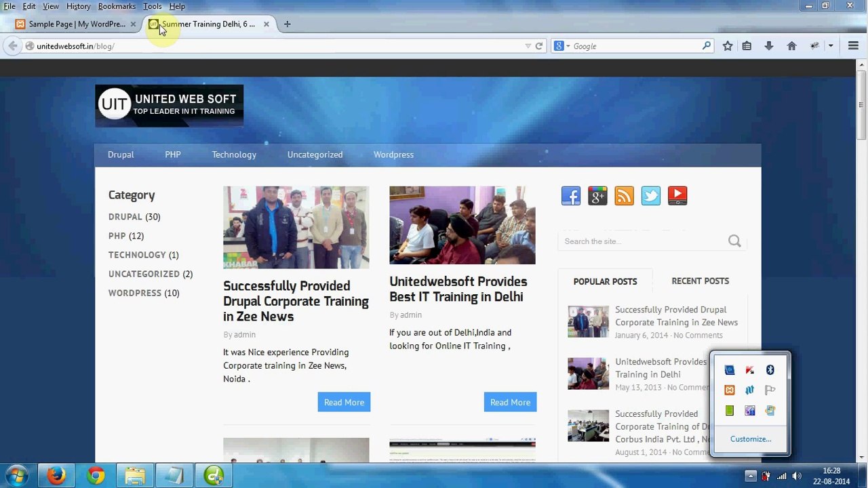Click Read More for Zee News post
The height and width of the screenshot is (488, 868).
(x=344, y=402)
